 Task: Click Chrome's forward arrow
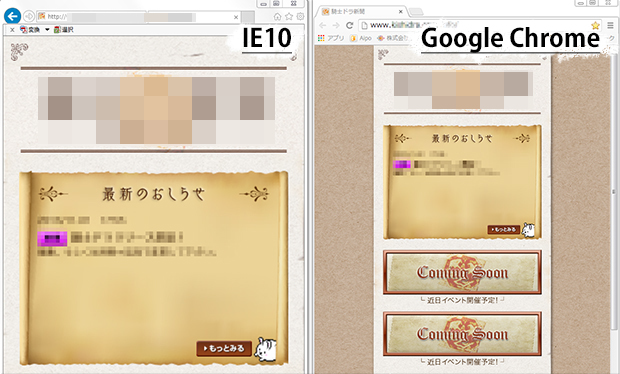336,25
